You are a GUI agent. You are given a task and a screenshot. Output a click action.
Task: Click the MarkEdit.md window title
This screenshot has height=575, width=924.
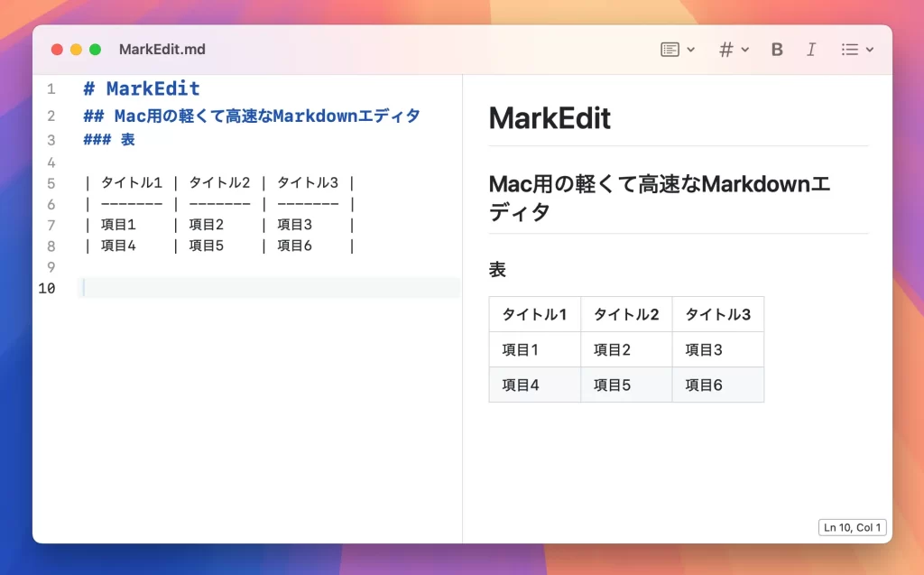coord(162,49)
